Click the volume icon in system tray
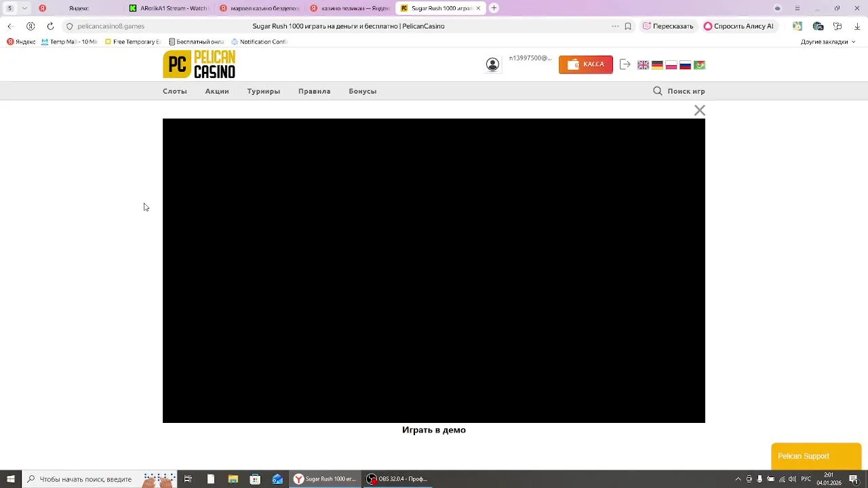 [x=792, y=479]
